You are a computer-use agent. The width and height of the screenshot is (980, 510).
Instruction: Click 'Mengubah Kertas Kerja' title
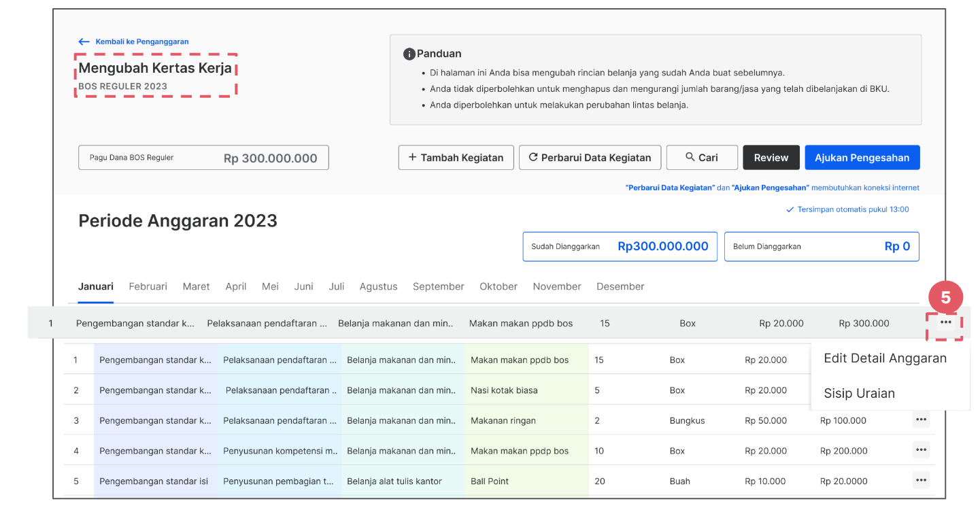[x=155, y=68]
